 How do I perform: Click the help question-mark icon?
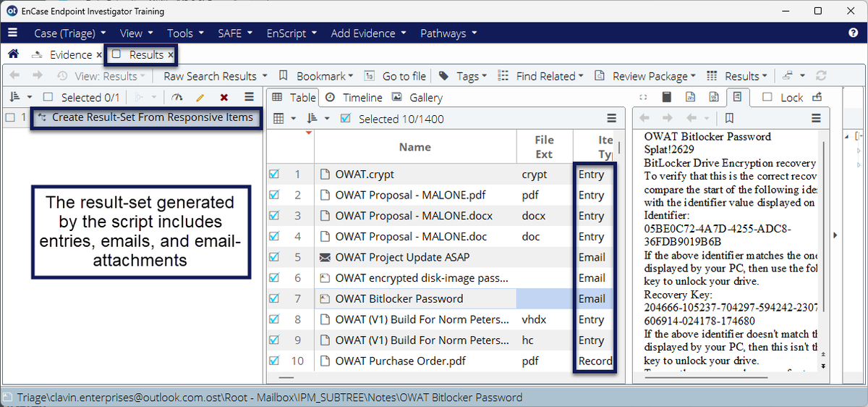(x=853, y=33)
